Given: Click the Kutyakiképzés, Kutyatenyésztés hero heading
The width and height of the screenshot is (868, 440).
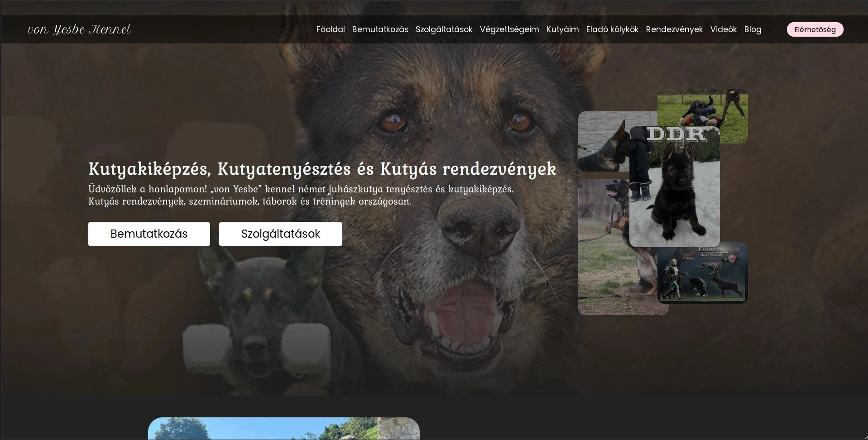Looking at the screenshot, I should point(322,169).
